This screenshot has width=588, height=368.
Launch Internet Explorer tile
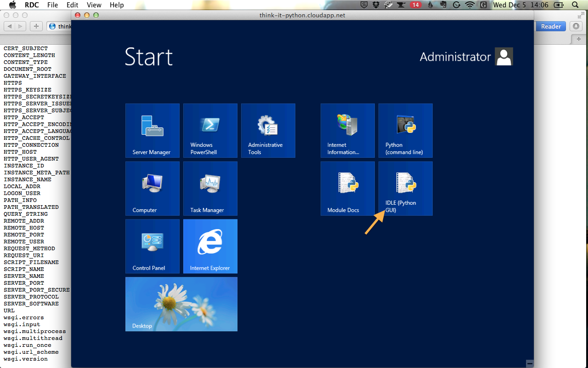coord(210,247)
